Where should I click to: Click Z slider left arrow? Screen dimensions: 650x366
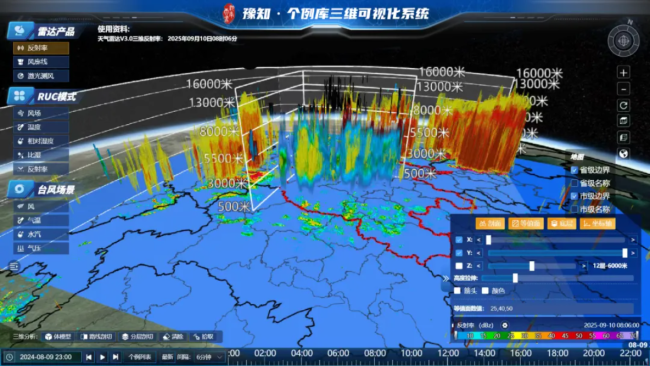coord(479,266)
